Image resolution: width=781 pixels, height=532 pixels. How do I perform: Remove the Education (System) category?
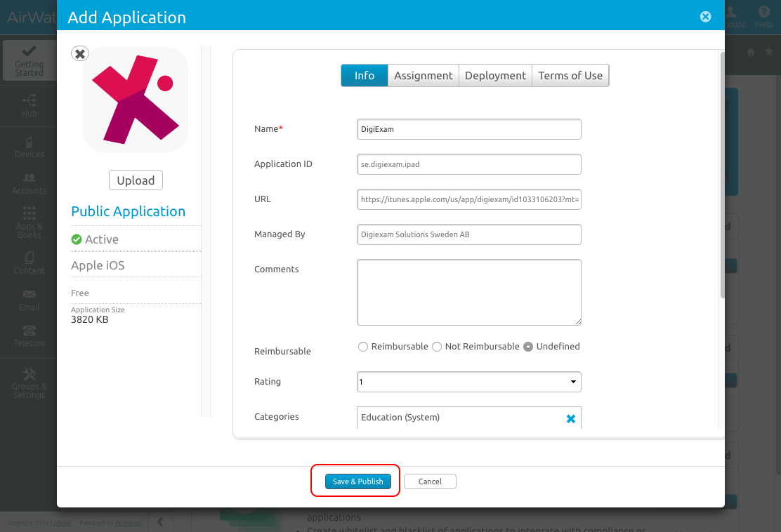click(x=571, y=418)
